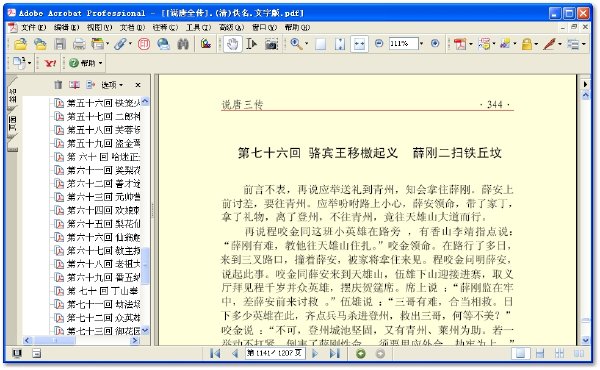This screenshot has width=600, height=370.
Task: Click the green Previous View button
Action: pos(360,354)
